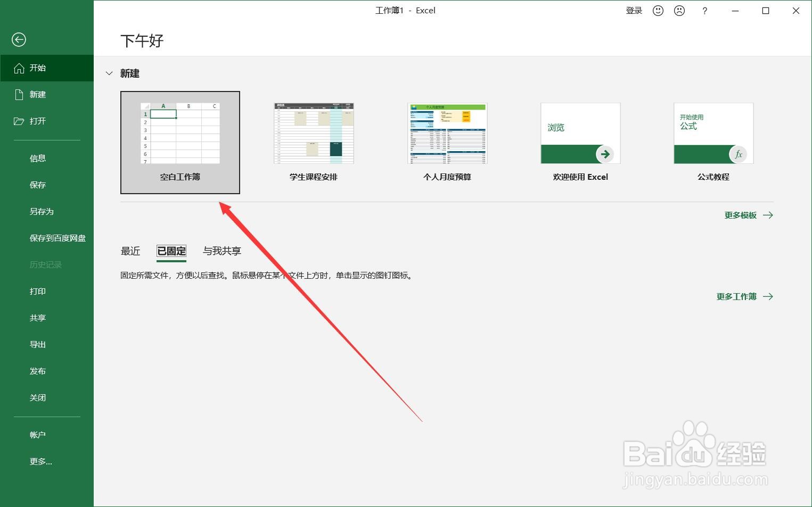Image resolution: width=812 pixels, height=507 pixels.
Task: Click the Home house icon in sidebar
Action: [x=19, y=68]
